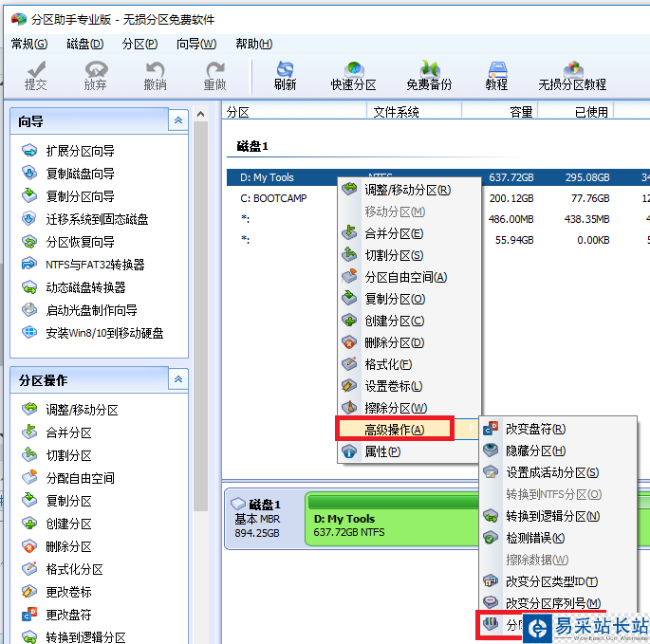Click 删除分区 in partition operations panel
650x644 pixels.
point(57,546)
